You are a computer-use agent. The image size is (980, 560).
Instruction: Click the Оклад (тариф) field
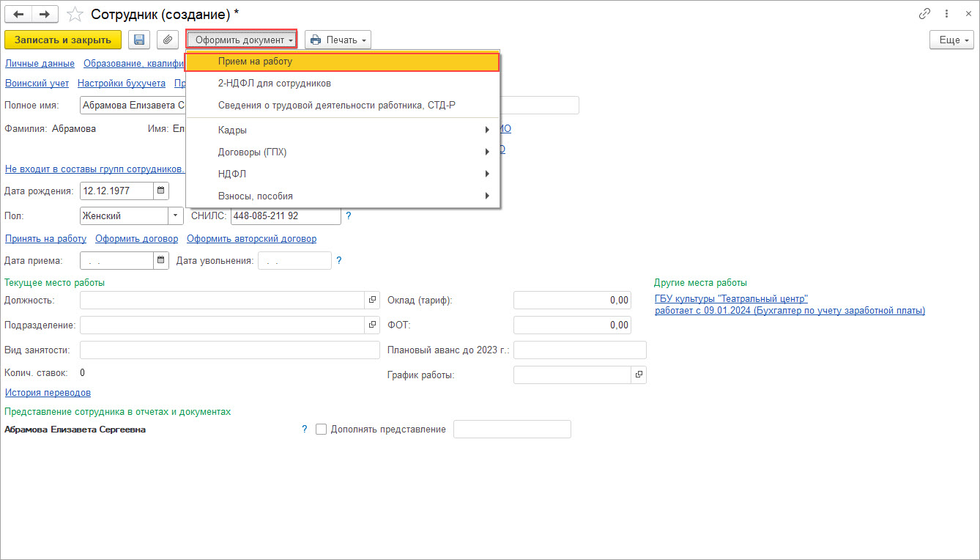pyautogui.click(x=573, y=300)
